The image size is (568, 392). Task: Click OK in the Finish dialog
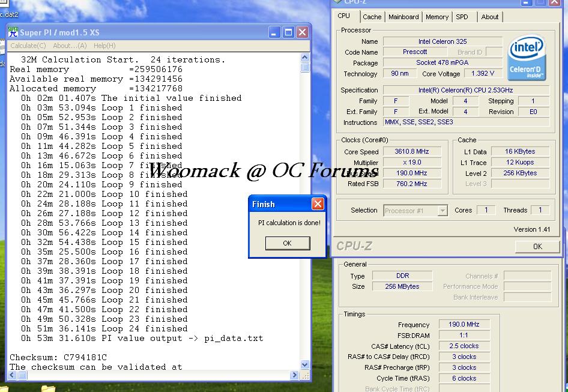(x=288, y=243)
